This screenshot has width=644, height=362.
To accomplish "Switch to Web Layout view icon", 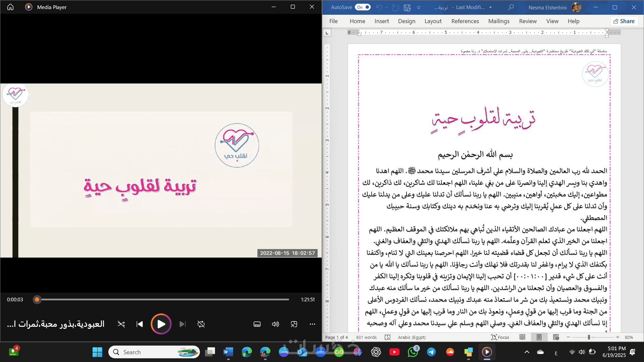I will [x=556, y=337].
